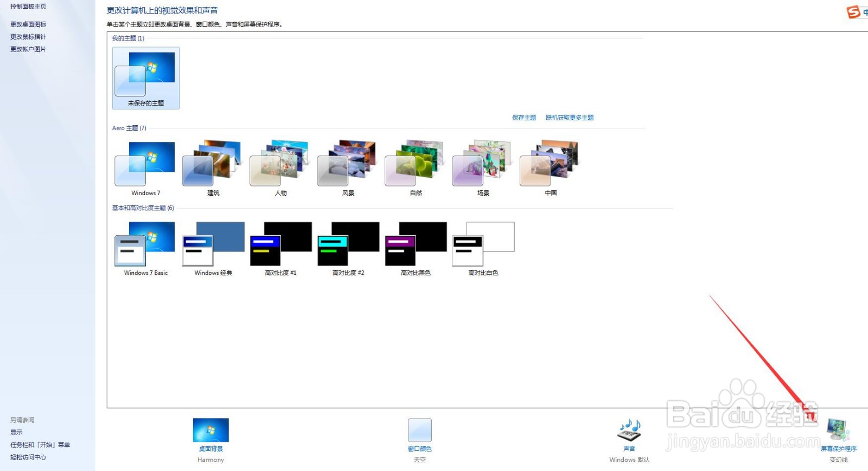868x471 pixels.
Task: Open 任务栏和「开始」菜单 link
Action: click(x=40, y=445)
